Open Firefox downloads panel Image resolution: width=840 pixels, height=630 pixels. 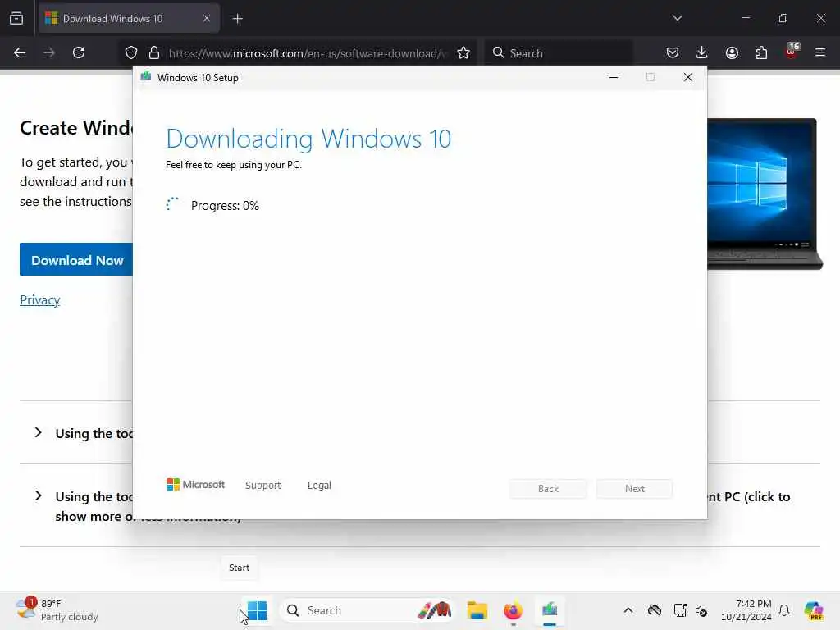pos(702,52)
